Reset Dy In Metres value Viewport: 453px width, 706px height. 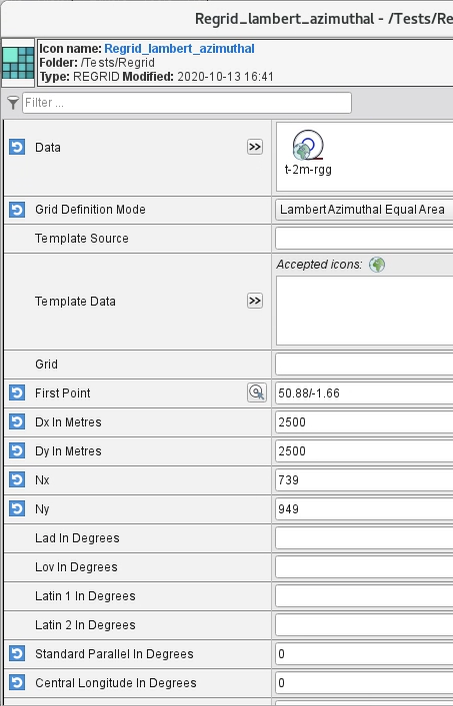click(x=17, y=451)
